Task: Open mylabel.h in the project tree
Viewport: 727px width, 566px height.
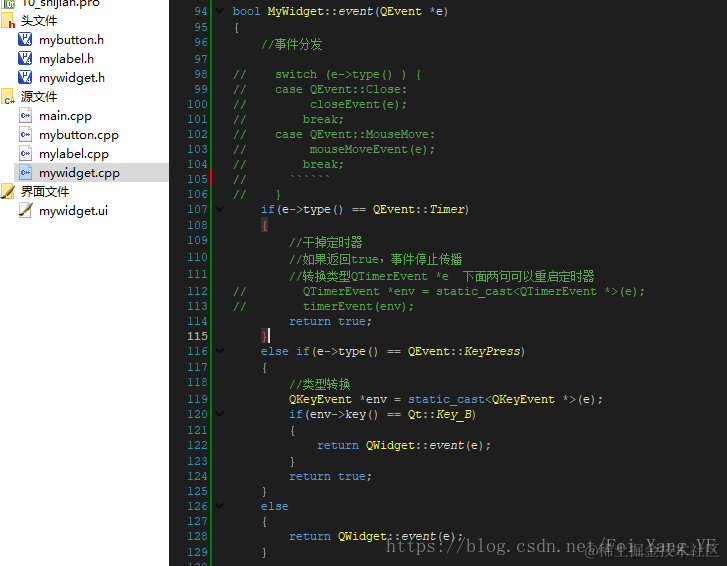Action: click(66, 59)
